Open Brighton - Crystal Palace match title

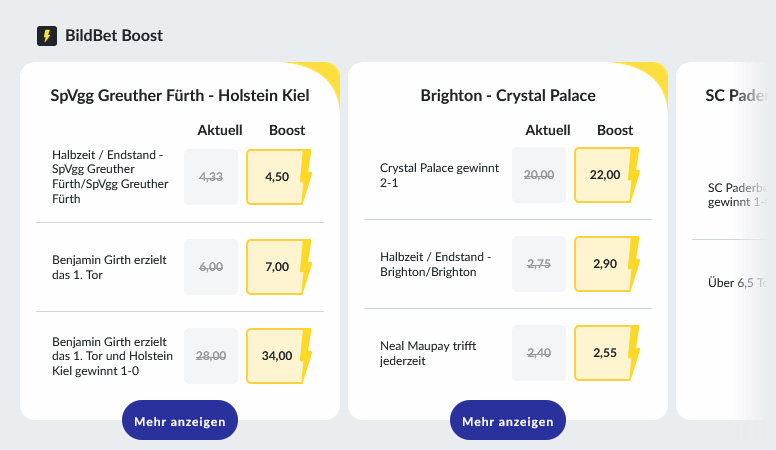508,96
